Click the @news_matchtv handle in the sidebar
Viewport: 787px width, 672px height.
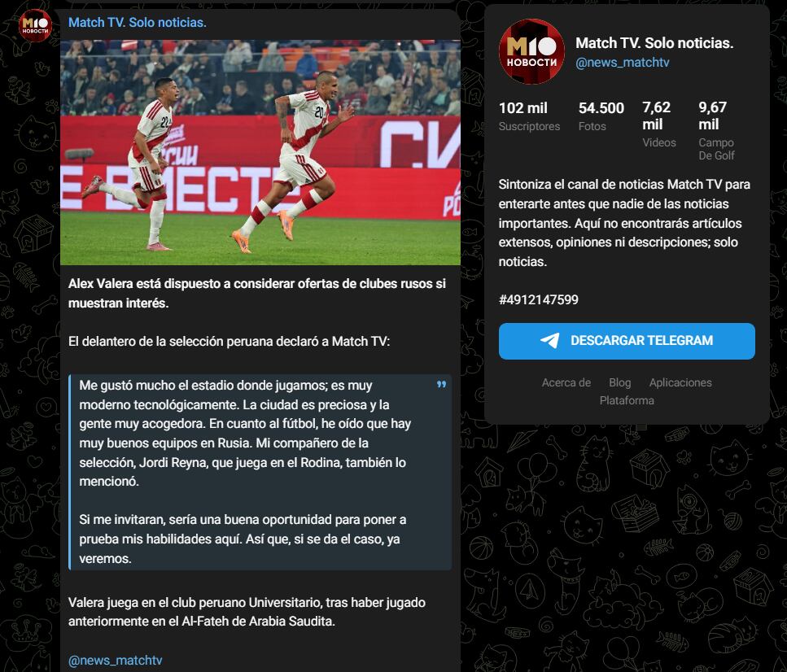click(622, 63)
